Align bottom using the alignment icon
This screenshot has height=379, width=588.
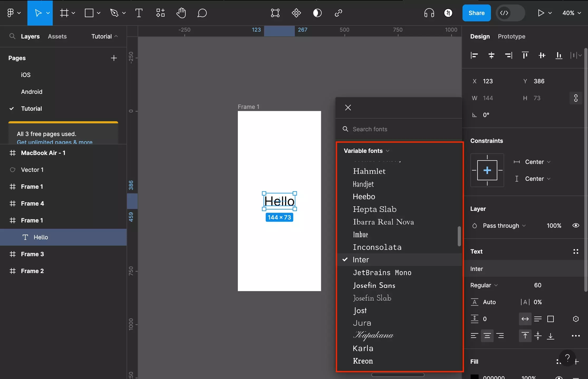(x=559, y=55)
